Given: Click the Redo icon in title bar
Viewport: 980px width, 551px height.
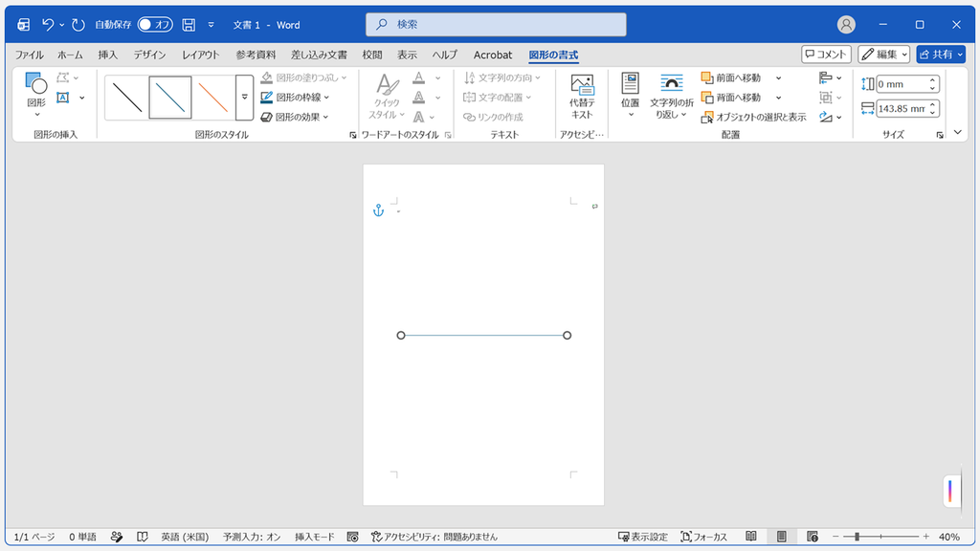Looking at the screenshot, I should click(x=78, y=24).
